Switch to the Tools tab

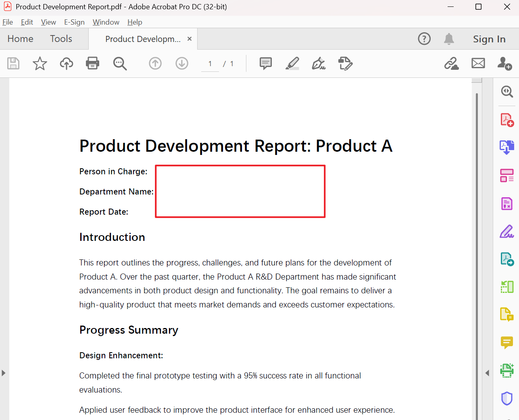click(60, 39)
